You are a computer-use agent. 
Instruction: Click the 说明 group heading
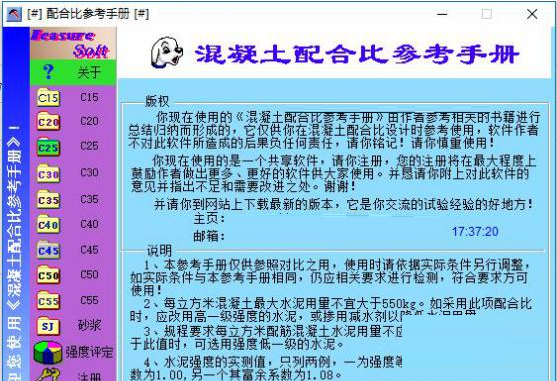[159, 251]
